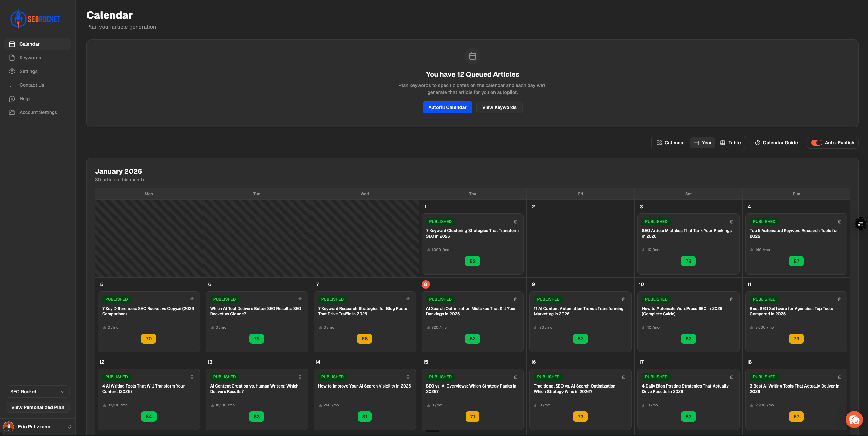Click Help icon in sidebar

[x=12, y=99]
